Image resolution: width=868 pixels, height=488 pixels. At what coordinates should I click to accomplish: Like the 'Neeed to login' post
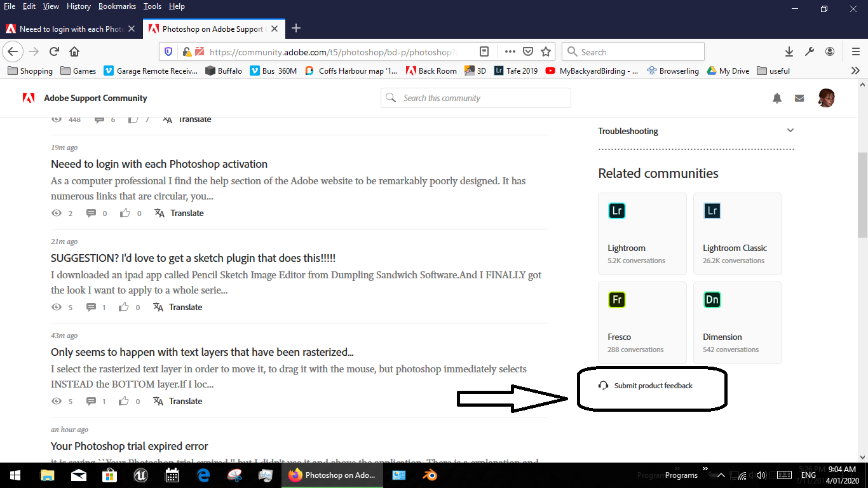click(125, 213)
